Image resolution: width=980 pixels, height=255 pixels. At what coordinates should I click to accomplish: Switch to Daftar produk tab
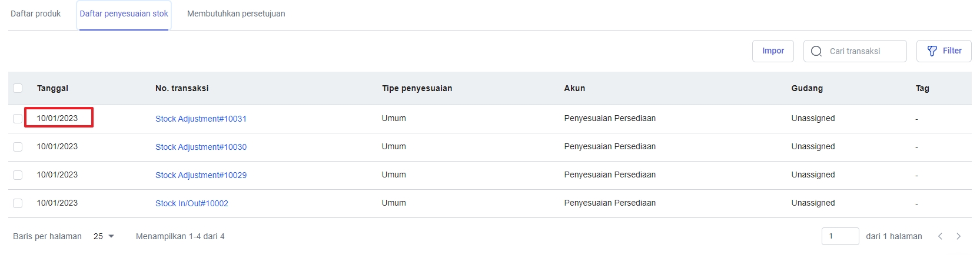[36, 14]
